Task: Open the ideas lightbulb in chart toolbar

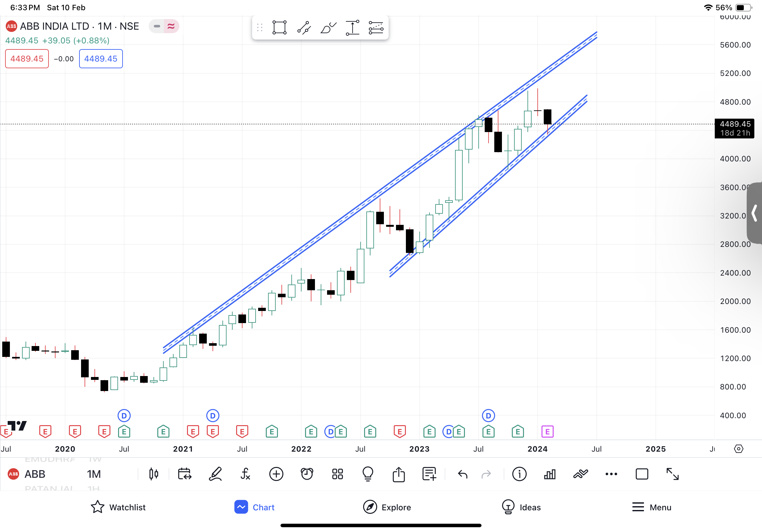Action: [368, 474]
